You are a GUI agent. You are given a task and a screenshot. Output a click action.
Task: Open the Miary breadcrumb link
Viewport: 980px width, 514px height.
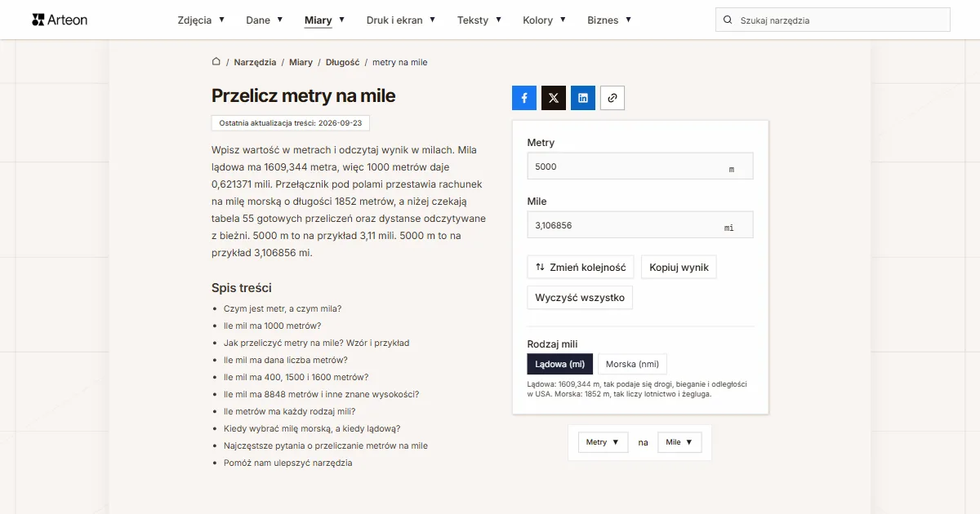[301, 62]
